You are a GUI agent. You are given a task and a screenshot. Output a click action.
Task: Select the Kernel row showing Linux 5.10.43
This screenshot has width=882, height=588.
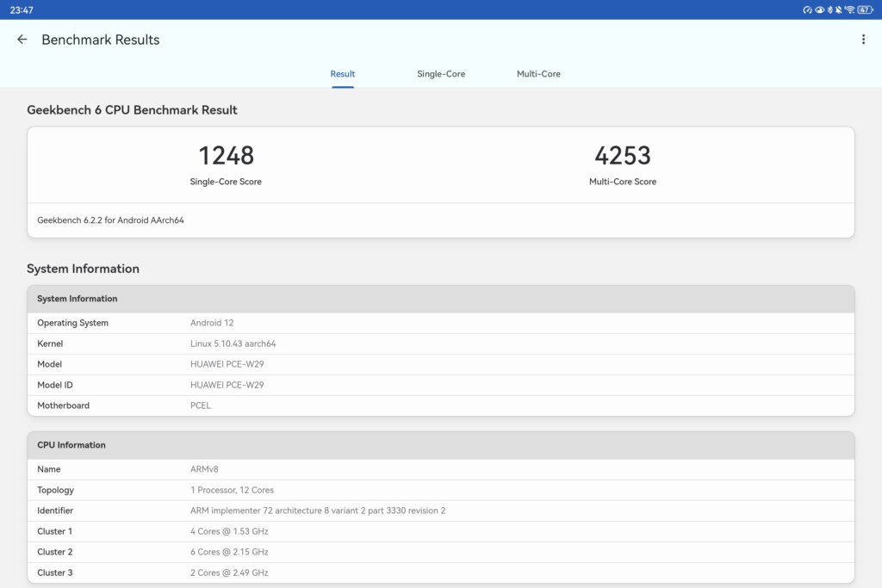tap(440, 344)
